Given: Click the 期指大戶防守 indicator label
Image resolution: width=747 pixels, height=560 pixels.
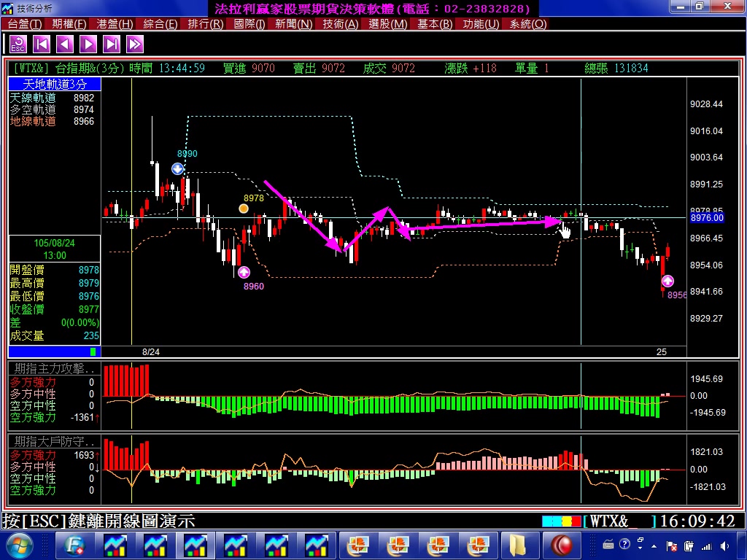Looking at the screenshot, I should (55, 442).
